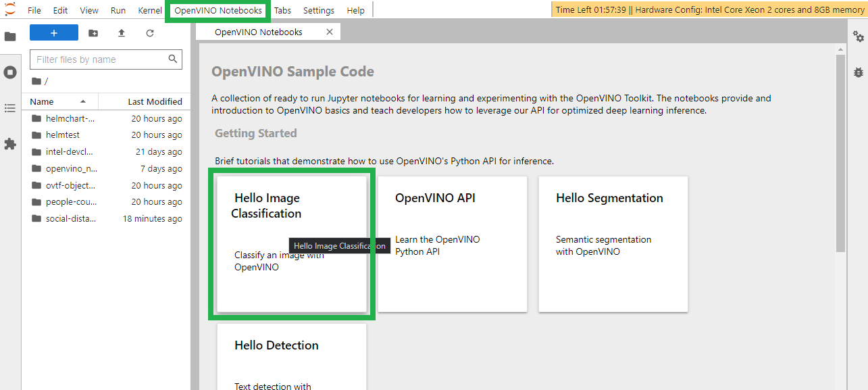Show running terminals and kernels panel
This screenshot has height=390, width=868.
(10, 72)
